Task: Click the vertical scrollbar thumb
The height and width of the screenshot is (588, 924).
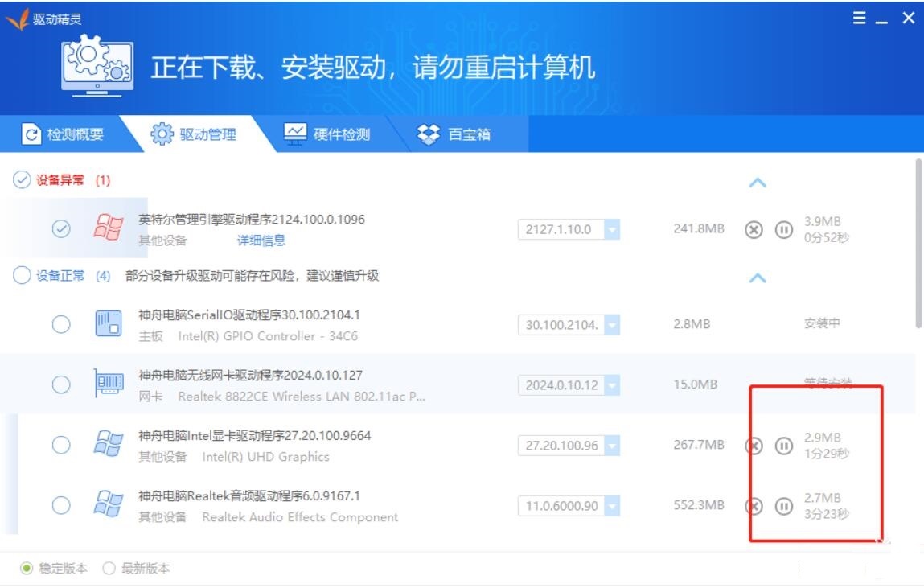Action: (918, 243)
